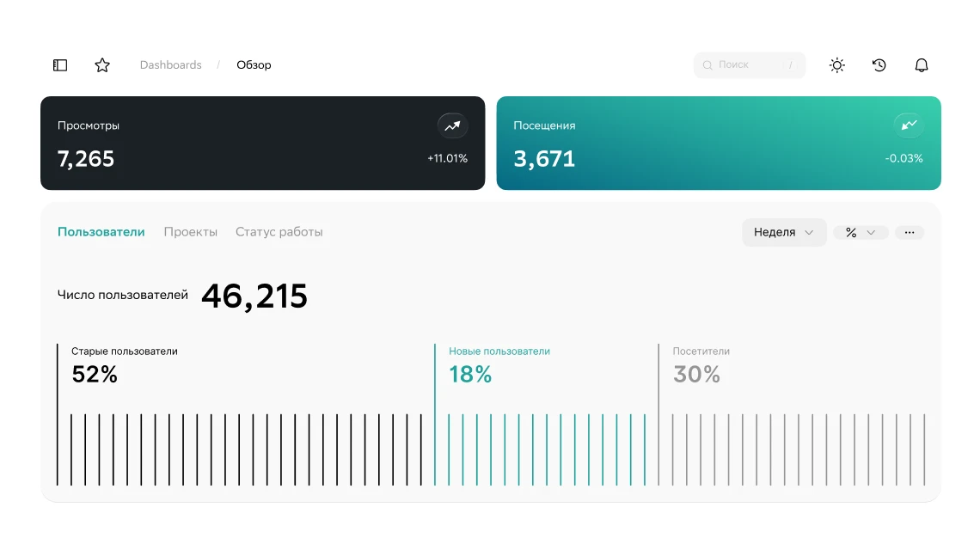
Task: Open the Просмотры stats card
Action: 262,144
